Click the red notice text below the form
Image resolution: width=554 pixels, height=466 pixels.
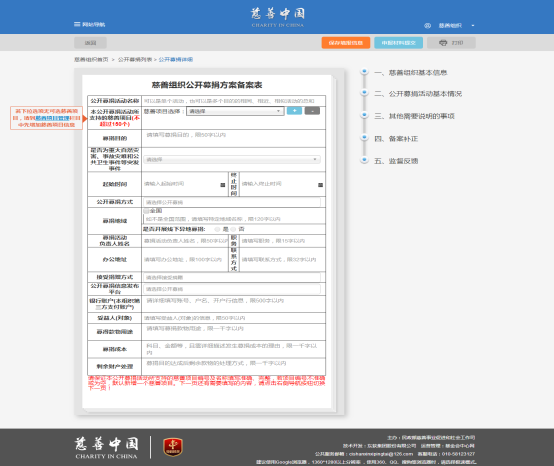(207, 383)
